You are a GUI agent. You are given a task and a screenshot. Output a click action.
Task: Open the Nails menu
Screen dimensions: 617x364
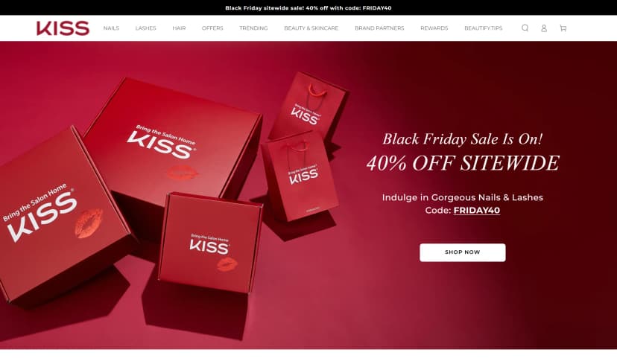[111, 28]
